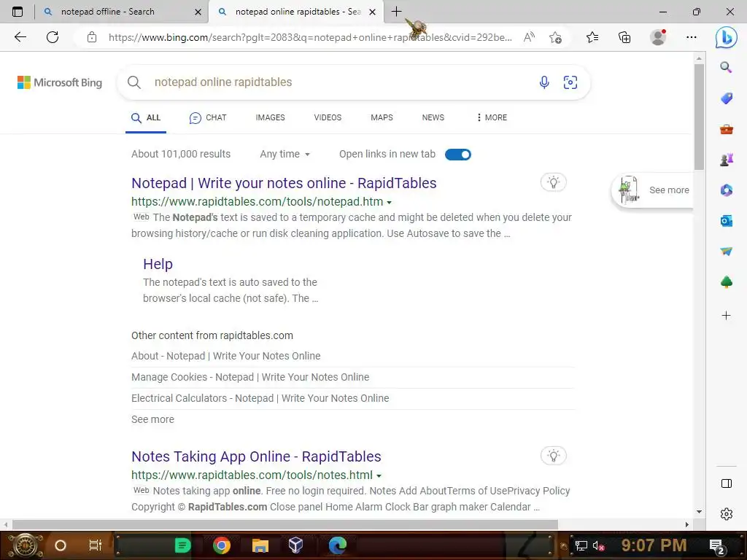Expand See more under other rapidtables content

pos(152,419)
